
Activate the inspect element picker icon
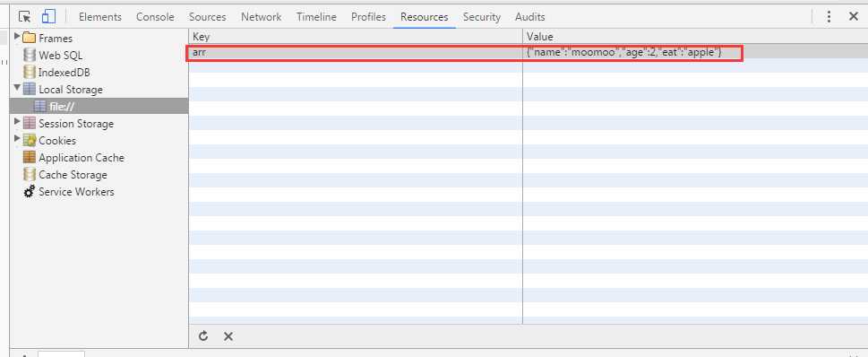pyautogui.click(x=24, y=17)
